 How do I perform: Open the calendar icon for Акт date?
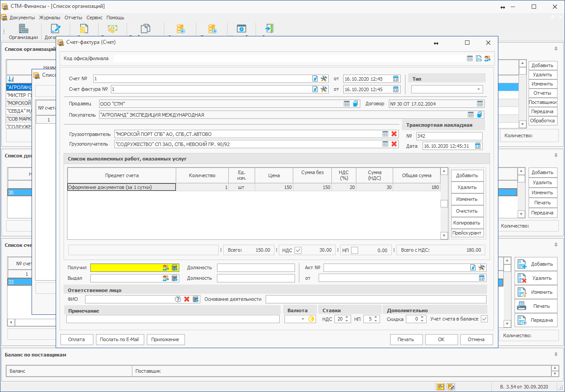tap(482, 278)
